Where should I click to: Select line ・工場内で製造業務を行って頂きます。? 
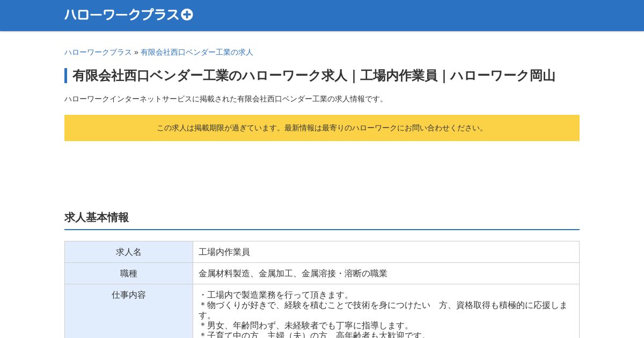tap(275, 295)
